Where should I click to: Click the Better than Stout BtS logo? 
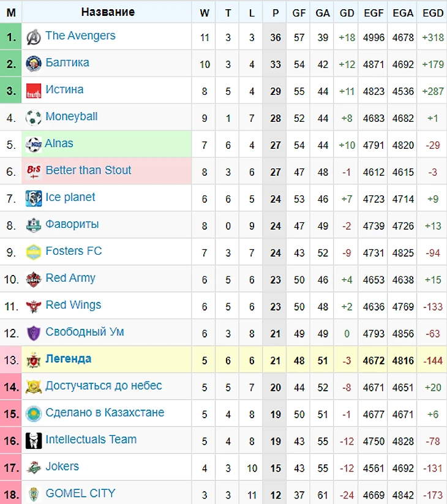(x=34, y=171)
